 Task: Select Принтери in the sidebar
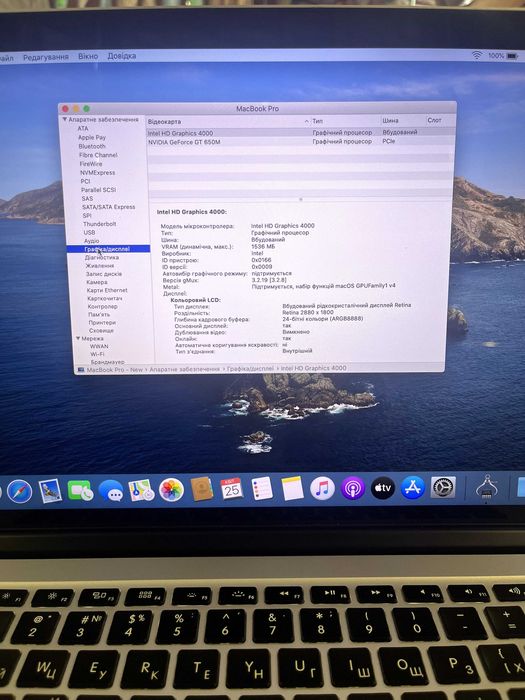point(102,322)
